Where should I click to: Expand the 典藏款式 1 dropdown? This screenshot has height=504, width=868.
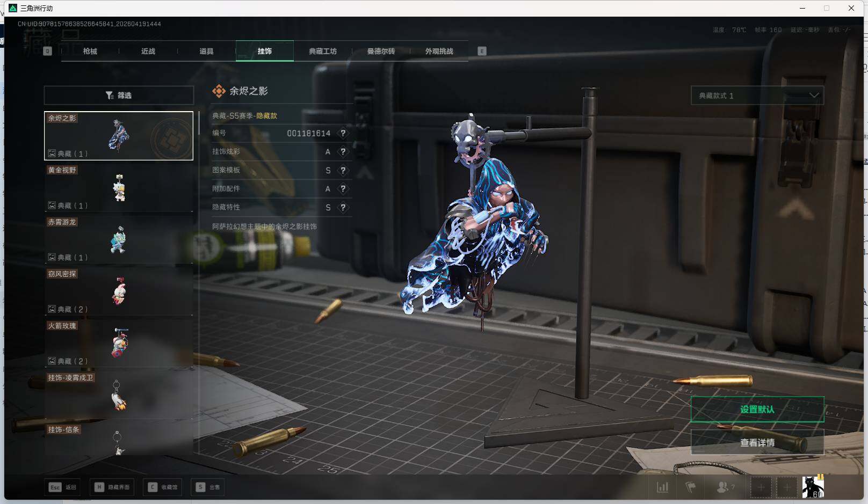[757, 96]
